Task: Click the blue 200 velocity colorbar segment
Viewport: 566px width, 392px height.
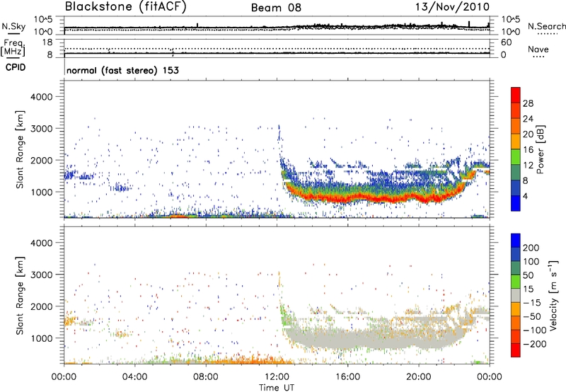Action: [516, 241]
